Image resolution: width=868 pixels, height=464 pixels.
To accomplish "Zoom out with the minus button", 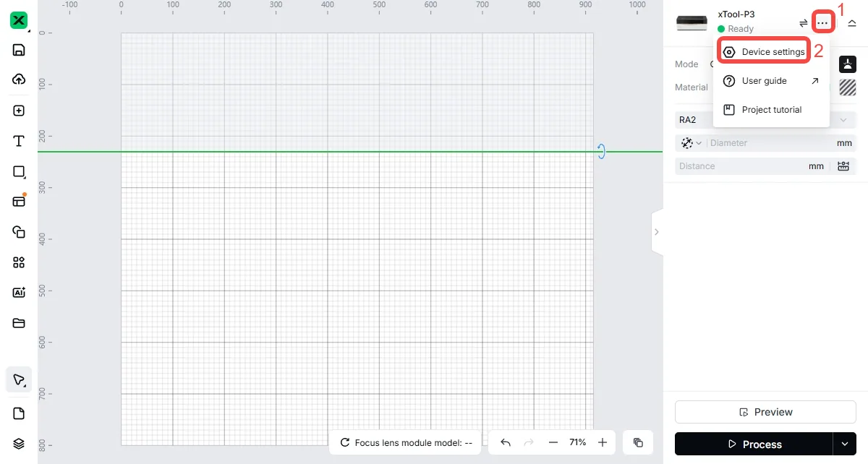I will click(553, 442).
